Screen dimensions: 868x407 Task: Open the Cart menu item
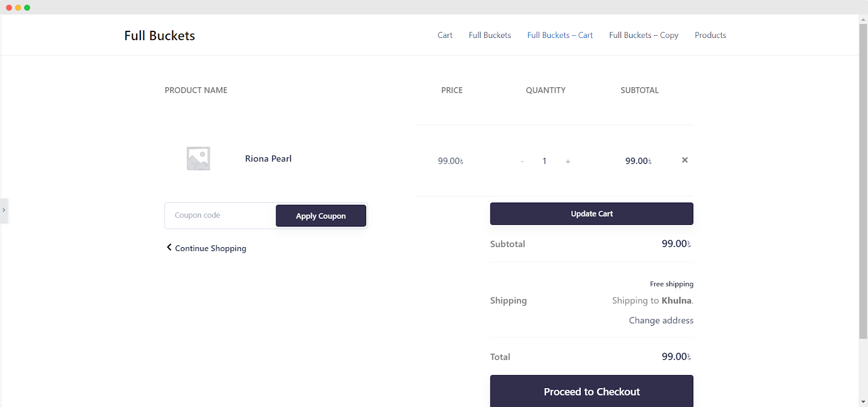coord(444,35)
